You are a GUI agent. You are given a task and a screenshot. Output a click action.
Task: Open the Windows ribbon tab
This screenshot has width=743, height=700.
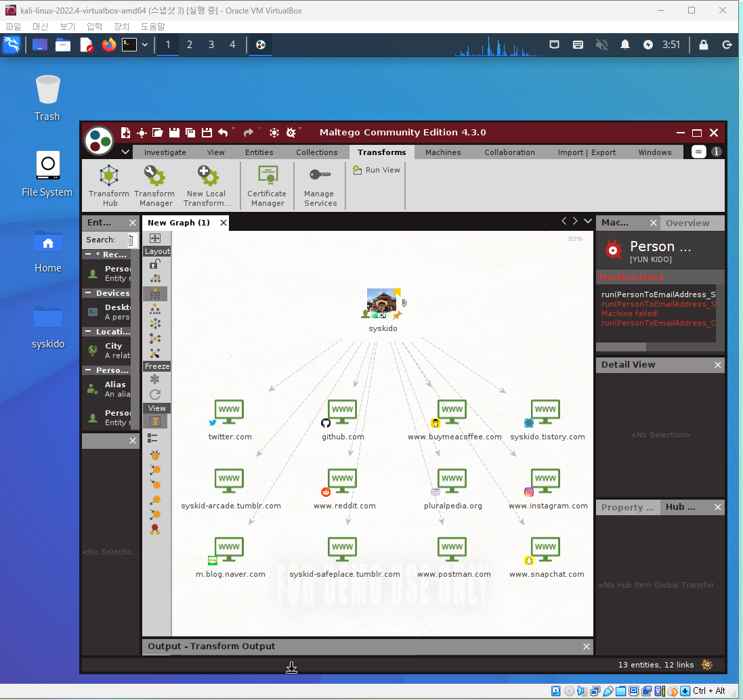tap(655, 152)
